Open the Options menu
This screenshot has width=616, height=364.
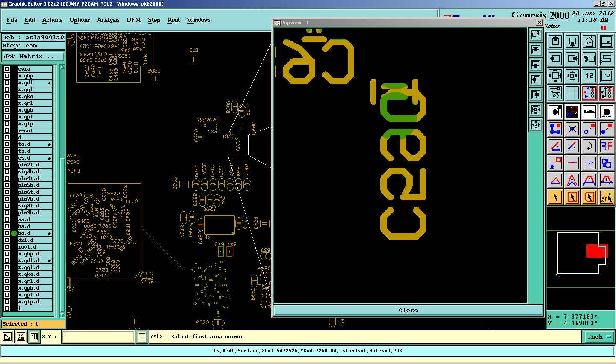(x=80, y=20)
